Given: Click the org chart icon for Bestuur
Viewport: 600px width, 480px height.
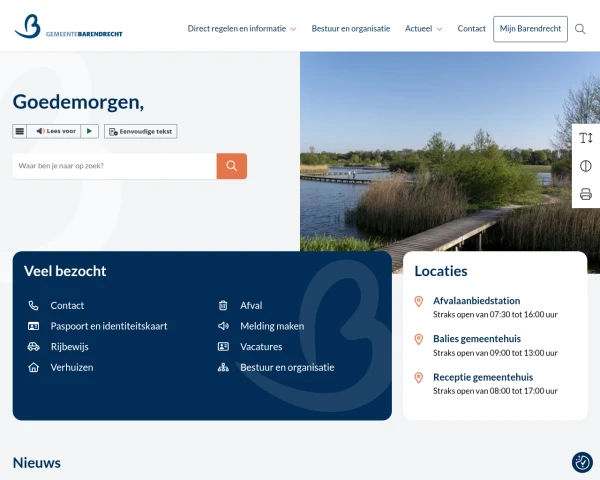Looking at the screenshot, I should [223, 367].
